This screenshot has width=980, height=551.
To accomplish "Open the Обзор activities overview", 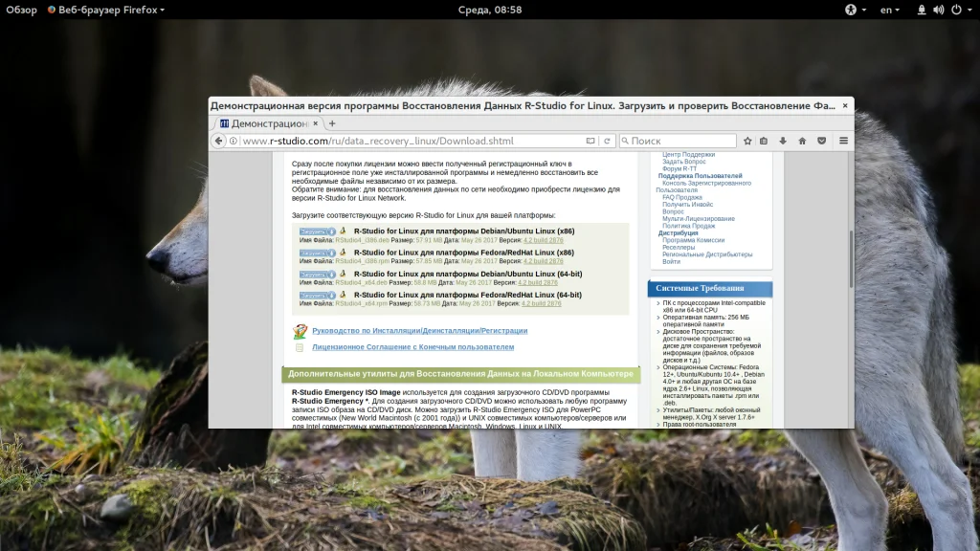I will (x=21, y=10).
